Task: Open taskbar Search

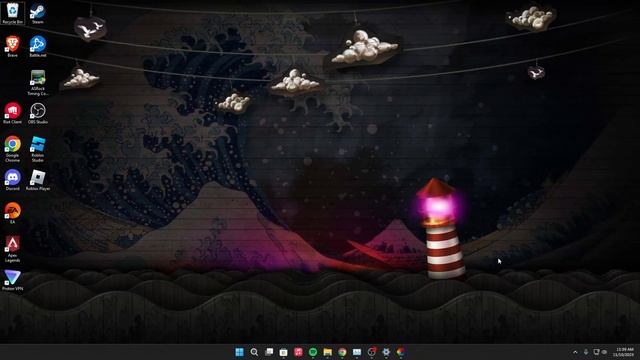Action: tap(254, 352)
